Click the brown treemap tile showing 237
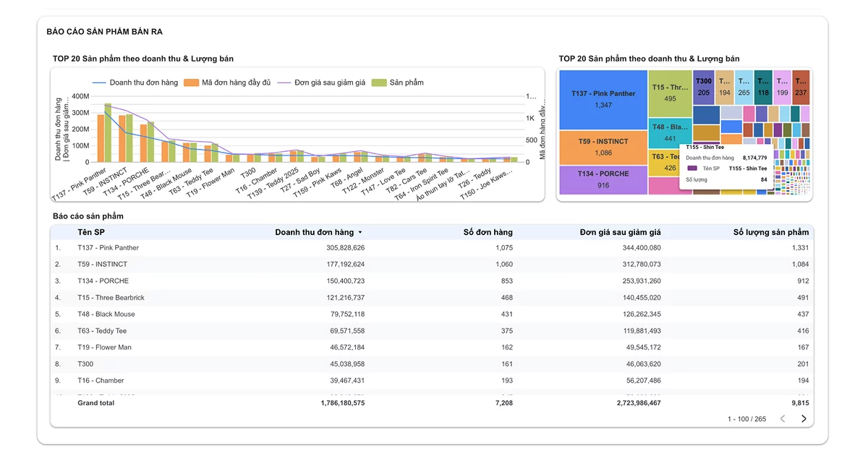This screenshot has width=868, height=463. [801, 88]
